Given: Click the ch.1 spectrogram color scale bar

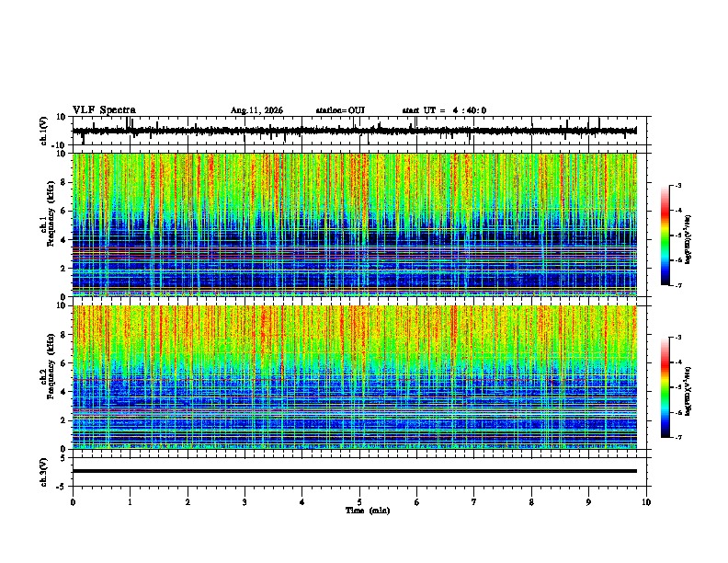Looking at the screenshot, I should (x=665, y=235).
